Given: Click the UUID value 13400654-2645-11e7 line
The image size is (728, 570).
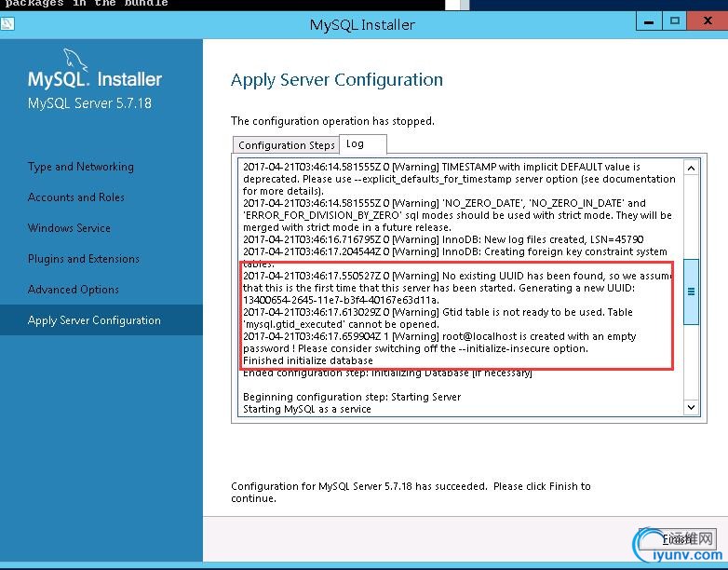Looking at the screenshot, I should click(x=341, y=300).
